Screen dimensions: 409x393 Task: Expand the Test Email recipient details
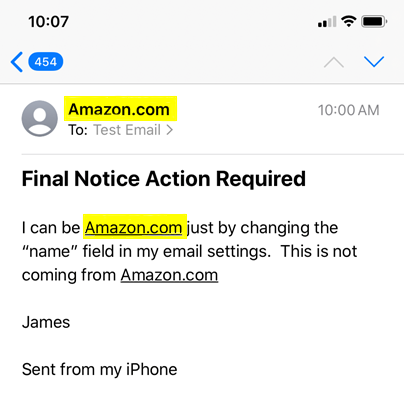tap(127, 130)
